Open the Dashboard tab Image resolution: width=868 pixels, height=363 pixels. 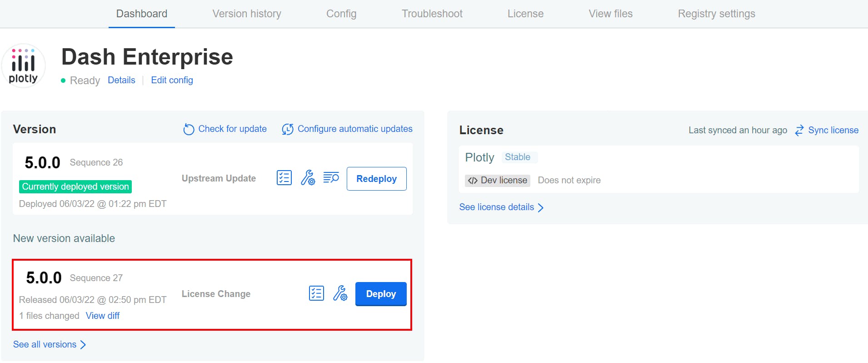coord(142,14)
